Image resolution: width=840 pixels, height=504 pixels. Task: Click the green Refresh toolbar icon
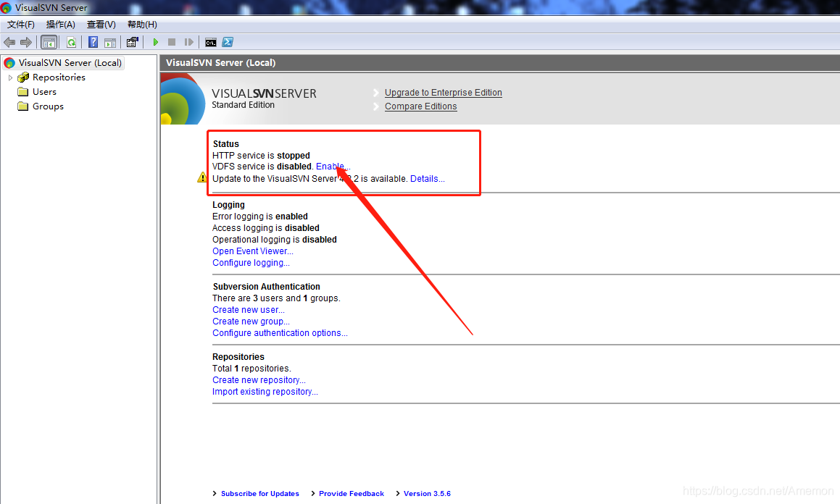point(71,42)
